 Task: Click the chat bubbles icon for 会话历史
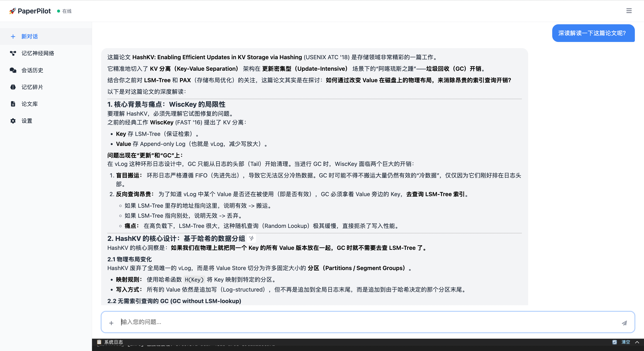tap(13, 70)
